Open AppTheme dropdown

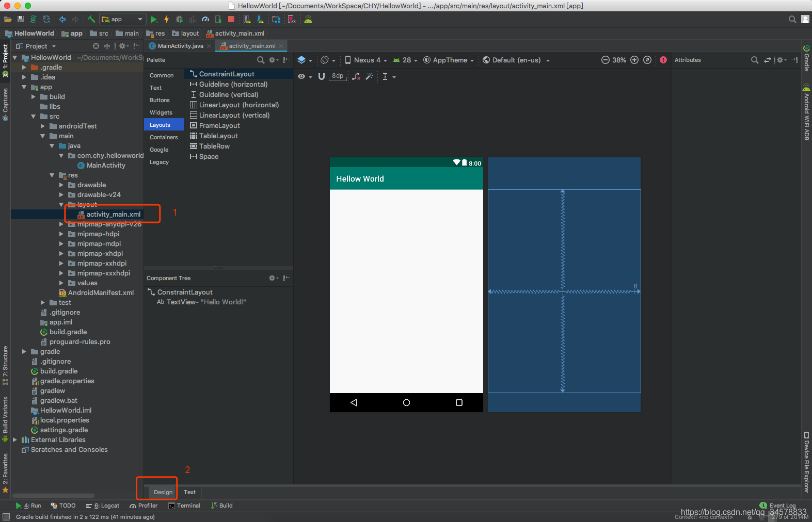point(449,60)
